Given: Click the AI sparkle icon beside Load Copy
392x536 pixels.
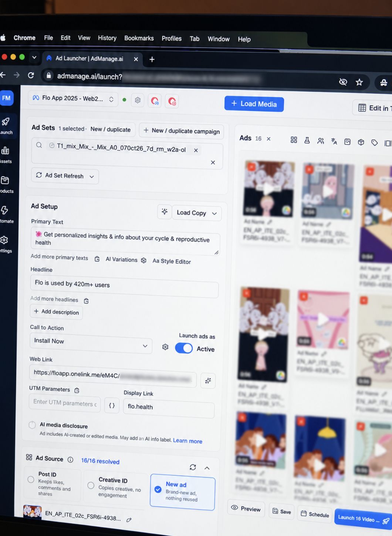Looking at the screenshot, I should point(165,211).
